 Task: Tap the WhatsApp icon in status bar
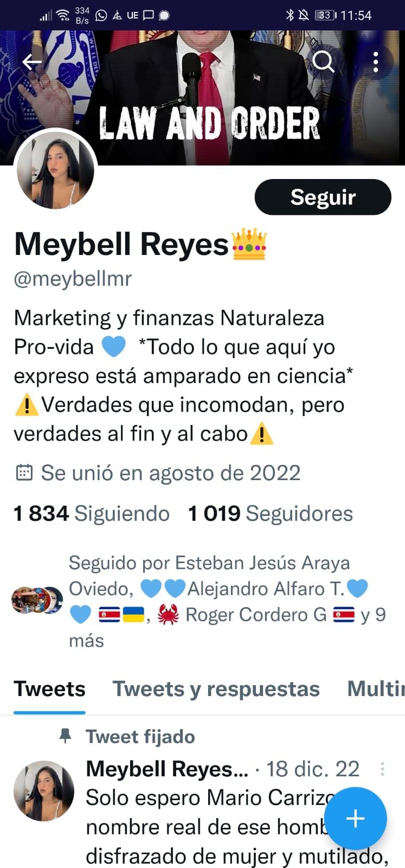[101, 15]
